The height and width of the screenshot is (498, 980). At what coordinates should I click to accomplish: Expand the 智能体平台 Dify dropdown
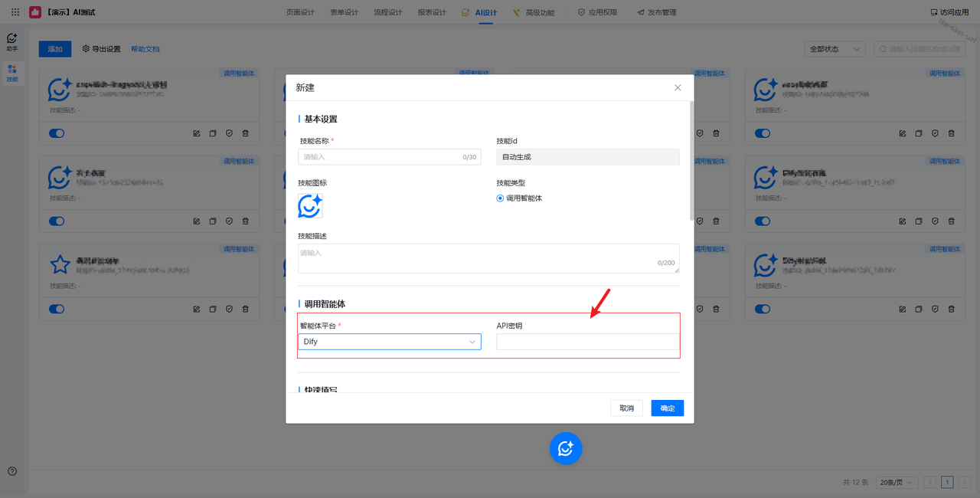[390, 342]
